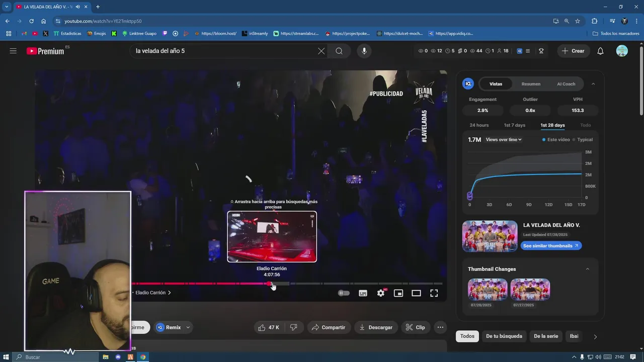This screenshot has width=644, height=362.
Task: Click the Crear button
Action: click(x=573, y=51)
